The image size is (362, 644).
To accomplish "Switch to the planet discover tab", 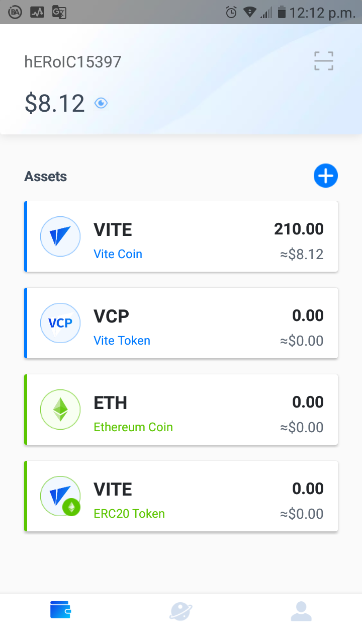I will 181,611.
